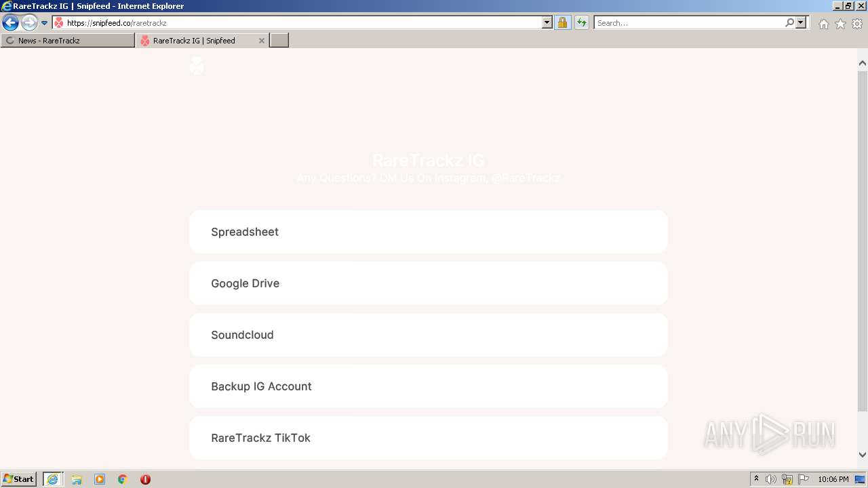Open the recent pages dropdown arrow

[x=45, y=23]
